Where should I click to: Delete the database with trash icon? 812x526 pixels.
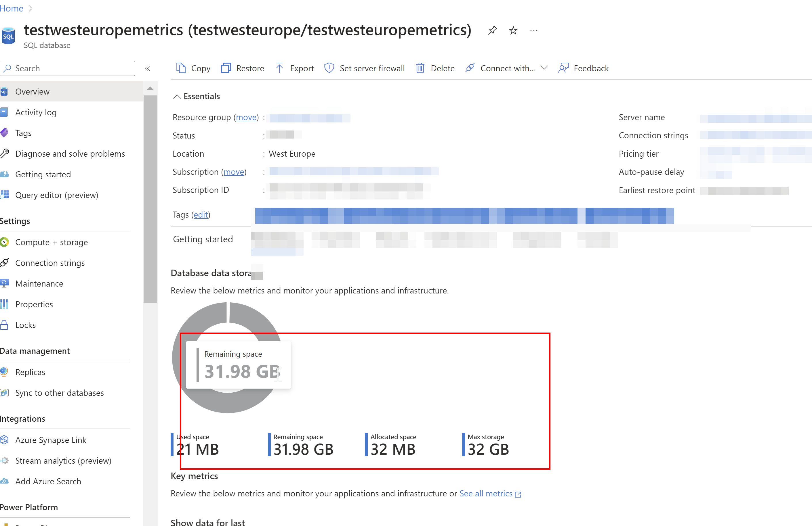coord(420,68)
